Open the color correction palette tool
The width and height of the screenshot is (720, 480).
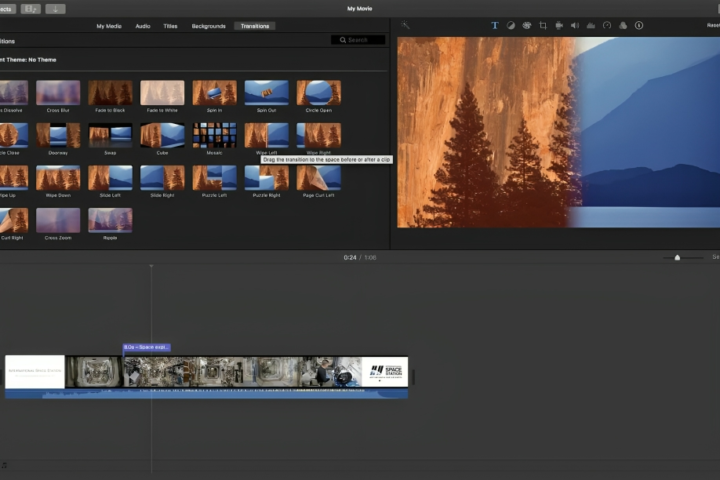pos(526,25)
